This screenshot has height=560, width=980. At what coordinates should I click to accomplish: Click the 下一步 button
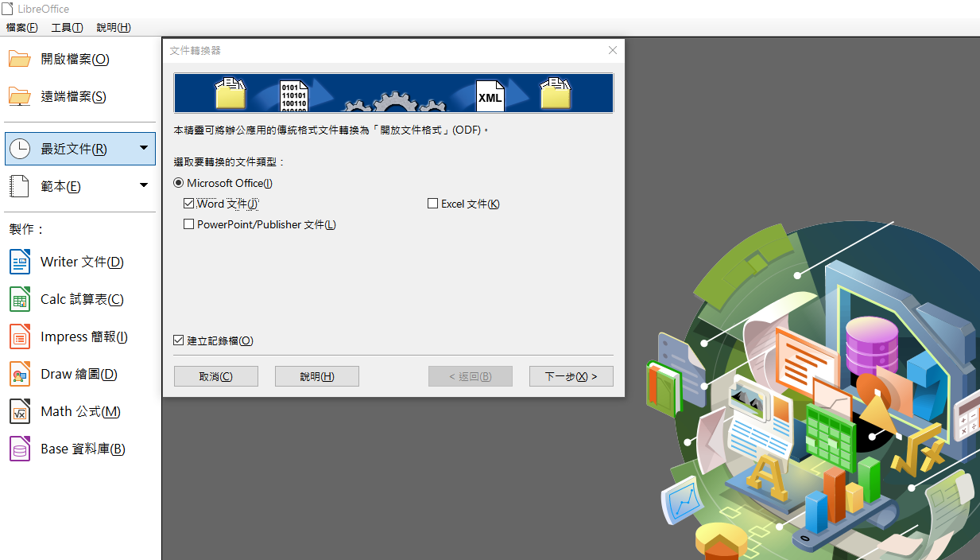pos(571,376)
